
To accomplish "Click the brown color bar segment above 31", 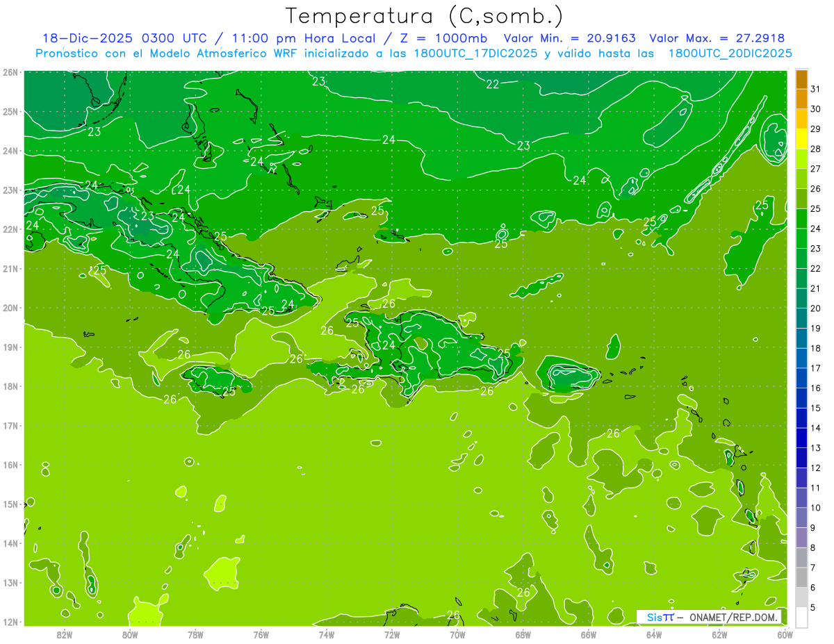I will point(801,79).
